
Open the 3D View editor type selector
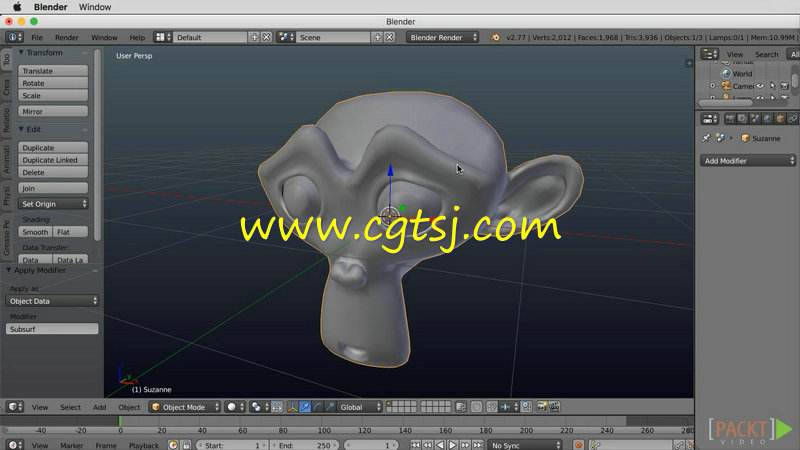click(15, 407)
